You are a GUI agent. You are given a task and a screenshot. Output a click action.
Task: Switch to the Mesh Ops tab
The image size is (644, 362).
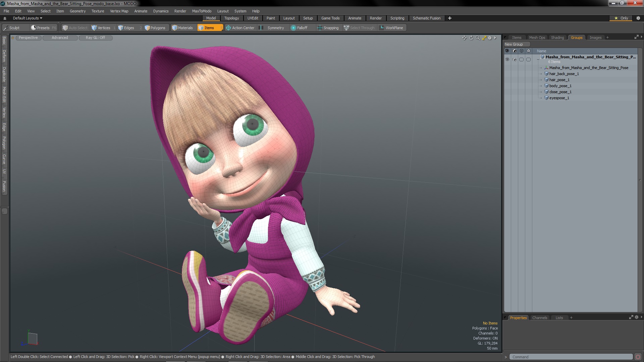click(x=537, y=38)
